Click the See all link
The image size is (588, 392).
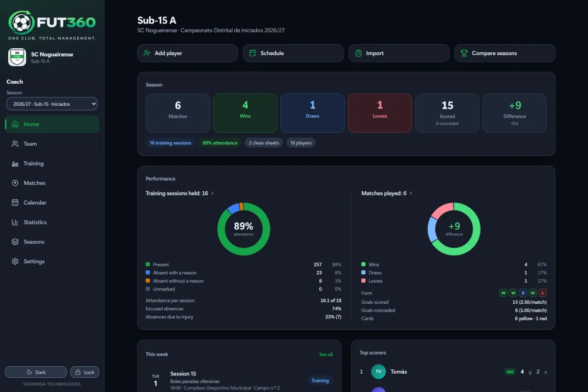point(326,354)
